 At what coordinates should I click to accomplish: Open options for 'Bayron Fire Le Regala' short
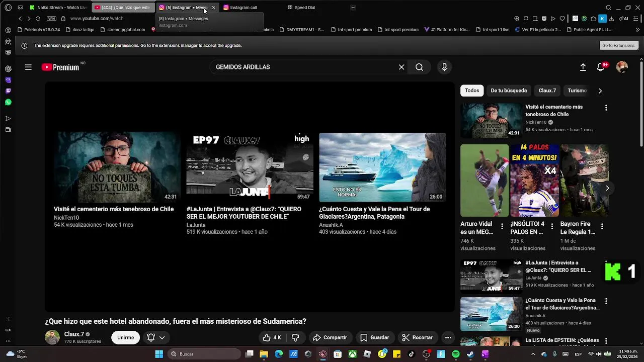[602, 226]
